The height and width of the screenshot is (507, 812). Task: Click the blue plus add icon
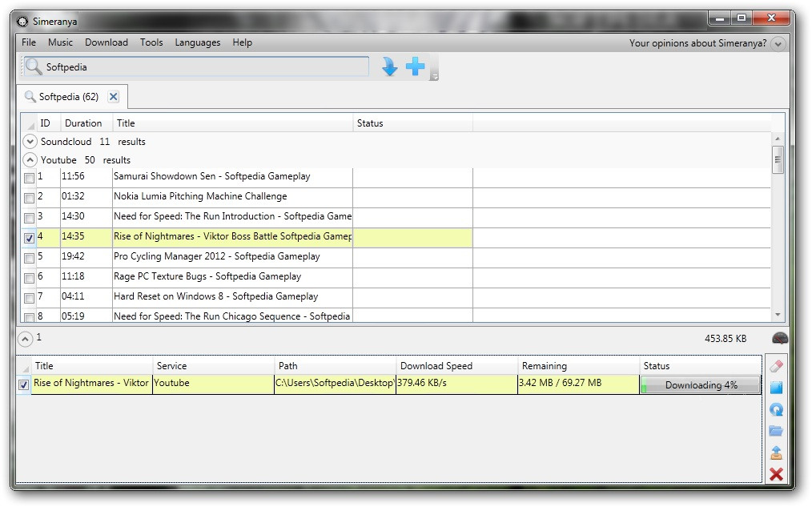click(416, 66)
